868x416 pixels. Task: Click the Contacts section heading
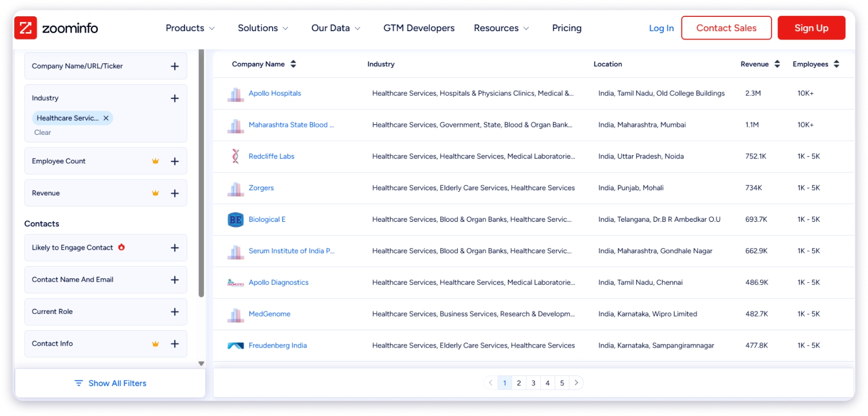(42, 224)
